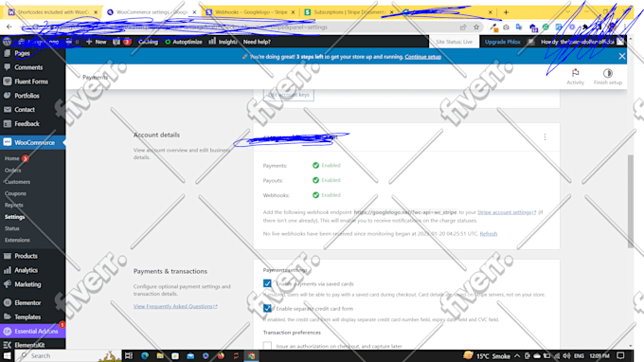Image resolution: width=644 pixels, height=362 pixels.
Task: Open WooCommerce Customers submenu
Action: tap(17, 182)
